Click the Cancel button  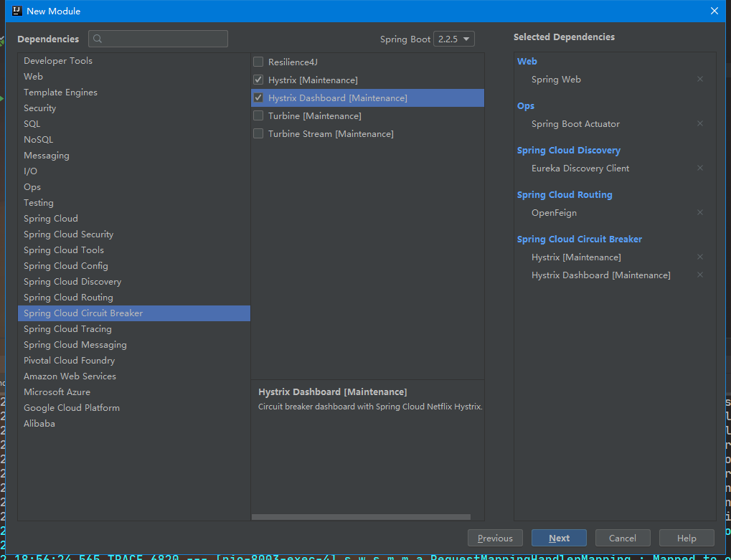623,538
